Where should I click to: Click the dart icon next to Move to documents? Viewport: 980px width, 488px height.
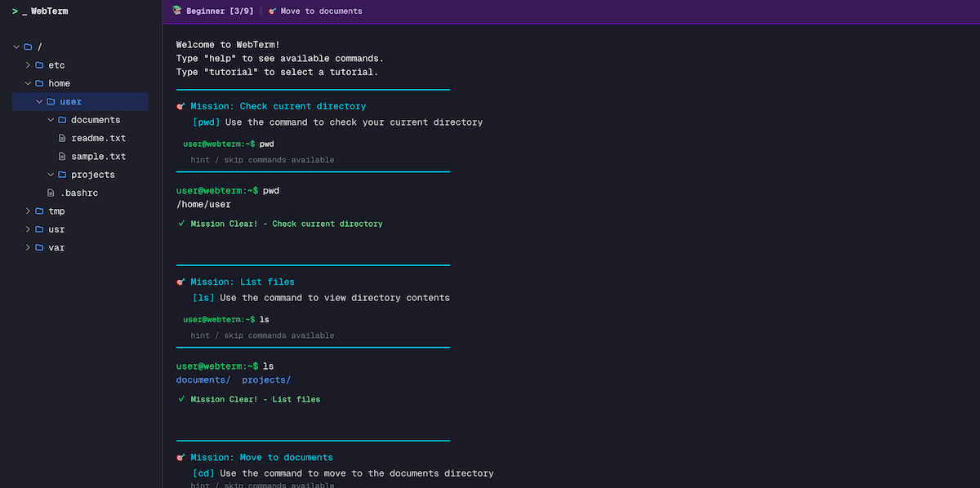[x=272, y=11]
